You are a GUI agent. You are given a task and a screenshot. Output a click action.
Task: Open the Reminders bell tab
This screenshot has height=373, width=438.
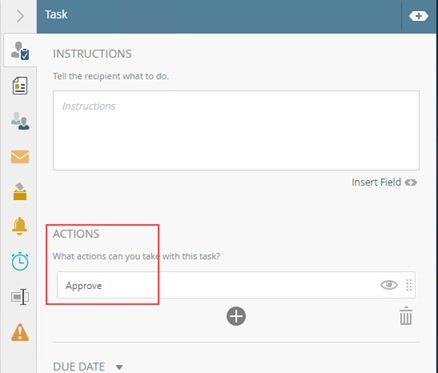click(x=20, y=226)
